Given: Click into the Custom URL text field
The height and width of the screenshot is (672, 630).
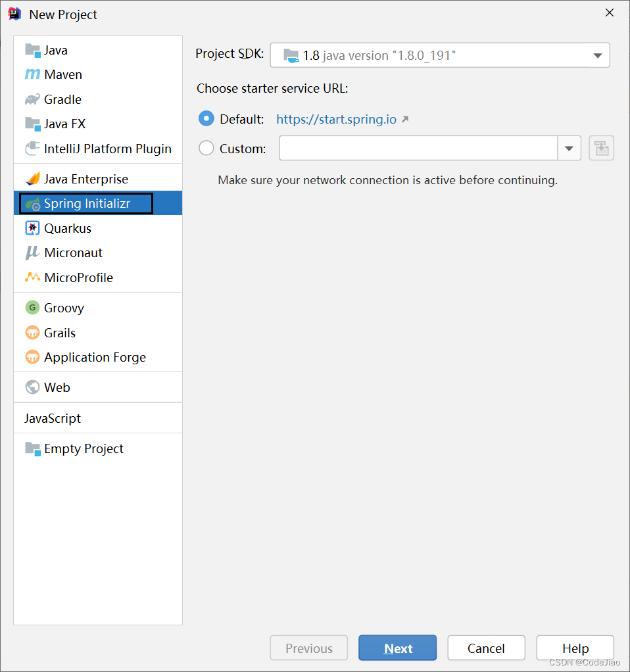Looking at the screenshot, I should point(418,149).
